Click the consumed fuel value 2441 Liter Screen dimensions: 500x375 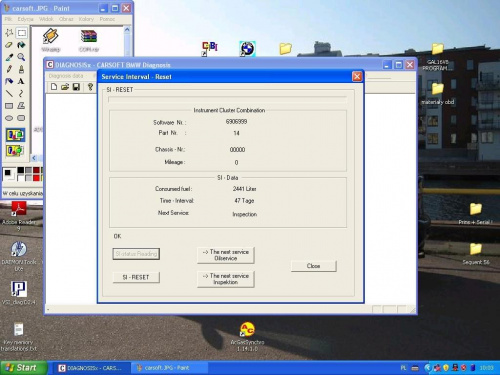tap(245, 189)
